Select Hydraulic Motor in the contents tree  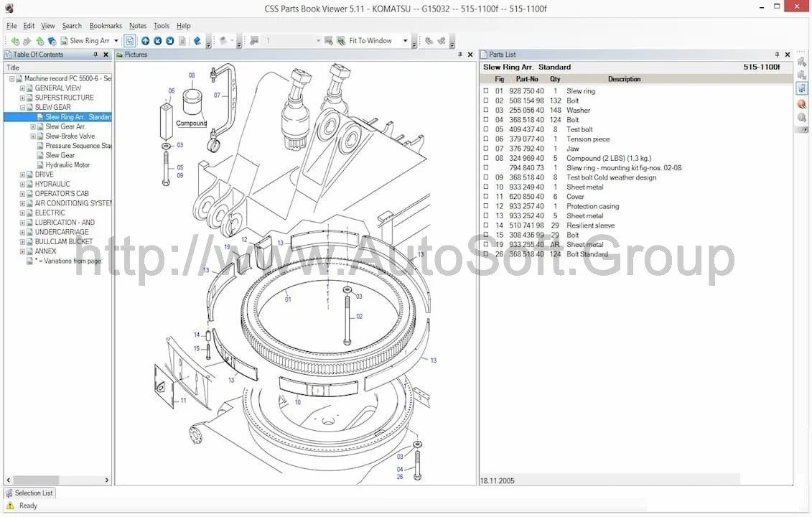pos(67,164)
